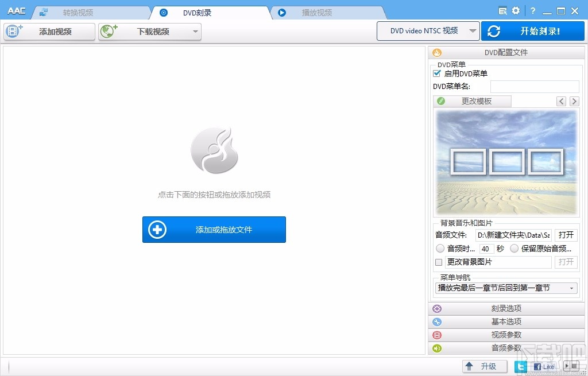The height and width of the screenshot is (376, 588).
Task: Click the DVD menu template thumbnail
Action: 506,162
